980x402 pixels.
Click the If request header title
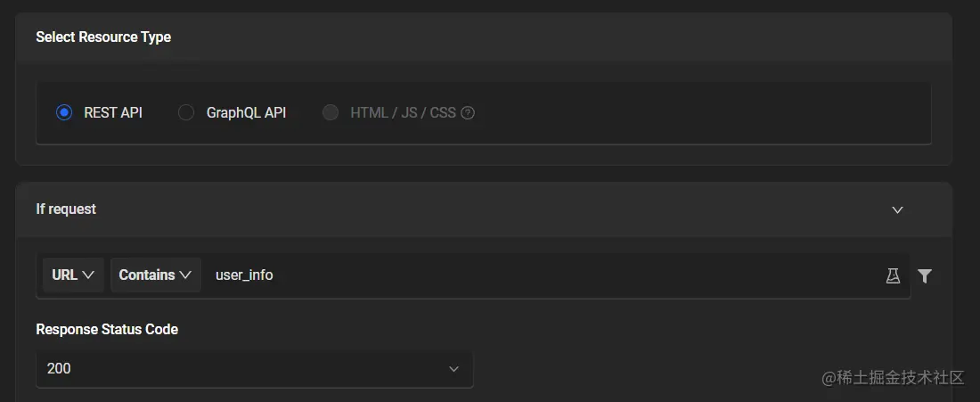click(x=66, y=209)
